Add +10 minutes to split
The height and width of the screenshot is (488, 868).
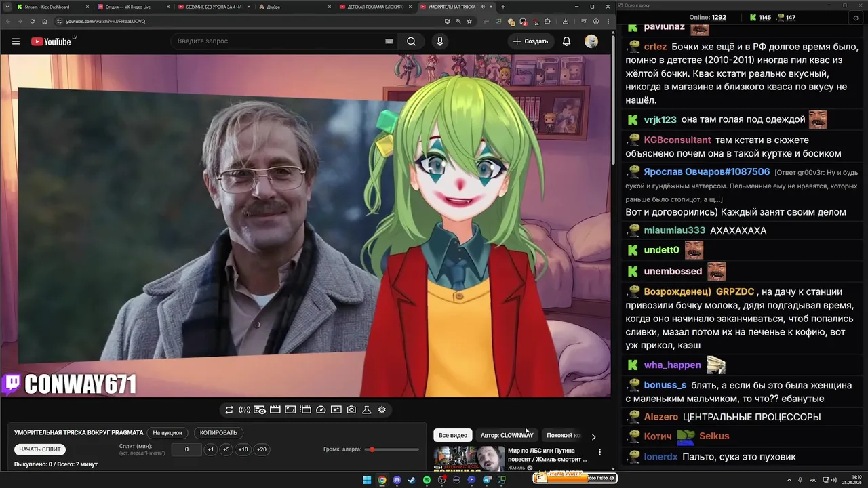coord(243,449)
